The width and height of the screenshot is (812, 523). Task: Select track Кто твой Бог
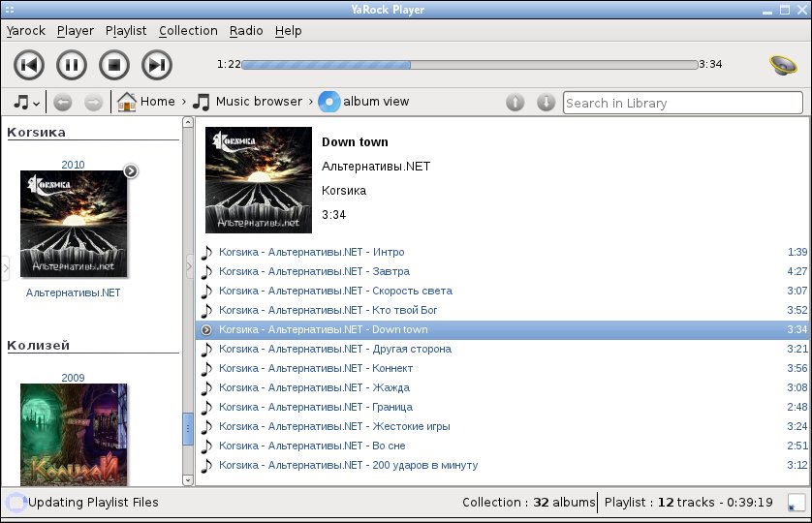[503, 310]
